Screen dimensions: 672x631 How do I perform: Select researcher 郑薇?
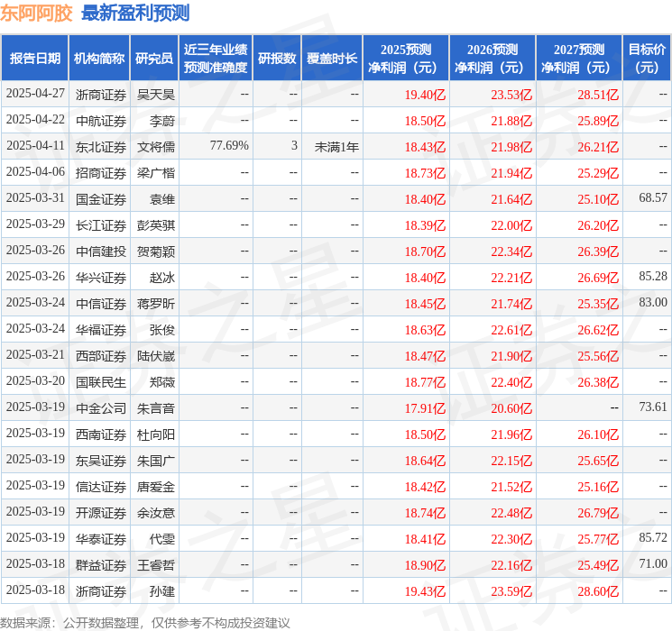coord(162,382)
